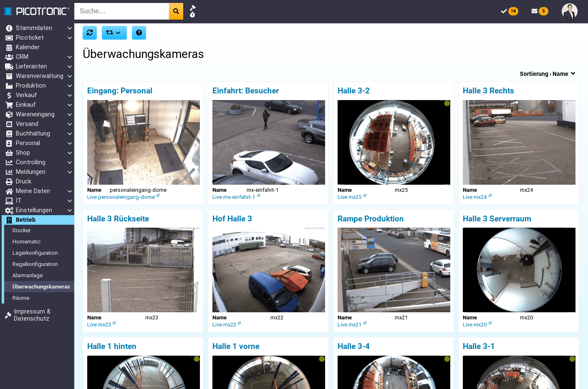Click the Warenverwaltung box icon
588x389 pixels.
(9, 76)
